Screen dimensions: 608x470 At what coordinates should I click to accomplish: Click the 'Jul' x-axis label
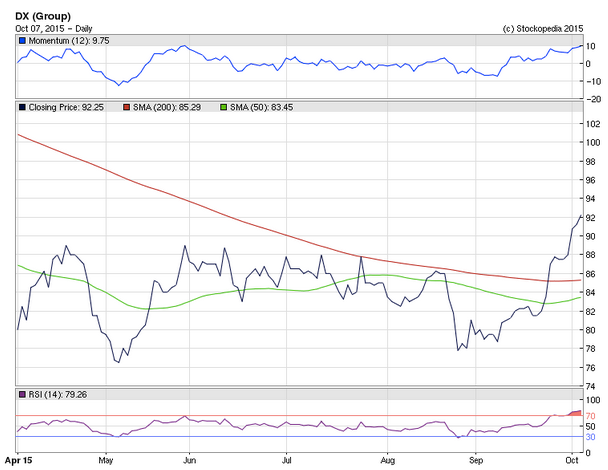click(286, 460)
